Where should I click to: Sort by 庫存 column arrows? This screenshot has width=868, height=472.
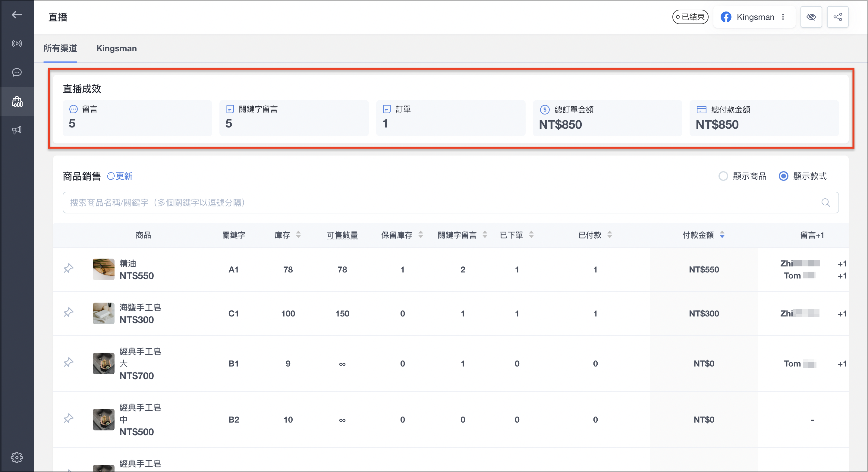[x=298, y=235]
